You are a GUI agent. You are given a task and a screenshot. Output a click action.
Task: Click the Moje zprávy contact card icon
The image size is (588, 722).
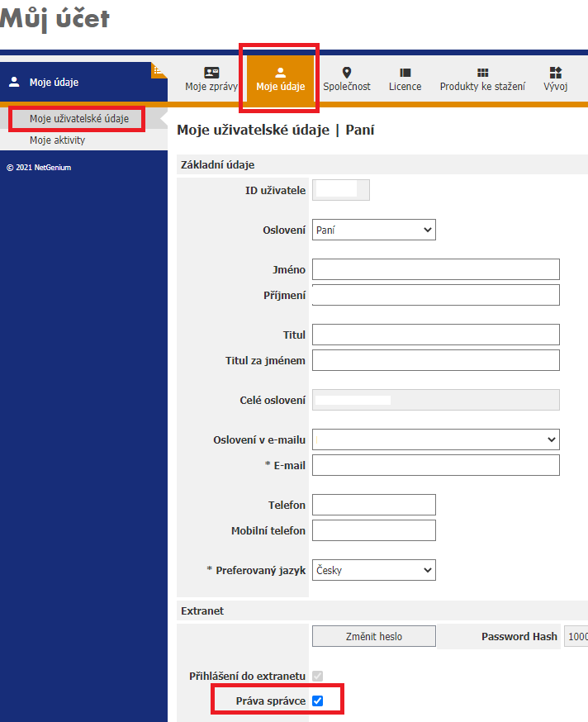click(x=211, y=73)
